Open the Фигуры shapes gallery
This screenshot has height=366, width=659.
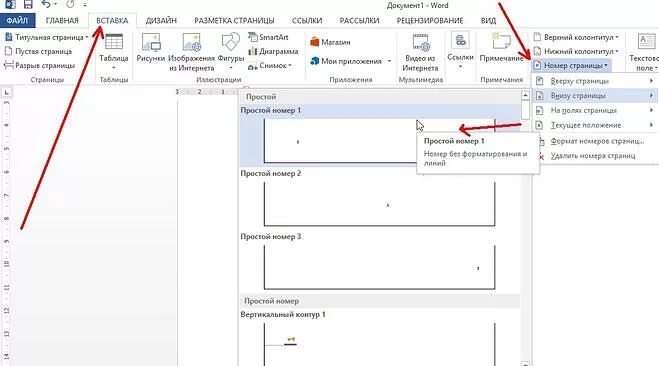231,51
